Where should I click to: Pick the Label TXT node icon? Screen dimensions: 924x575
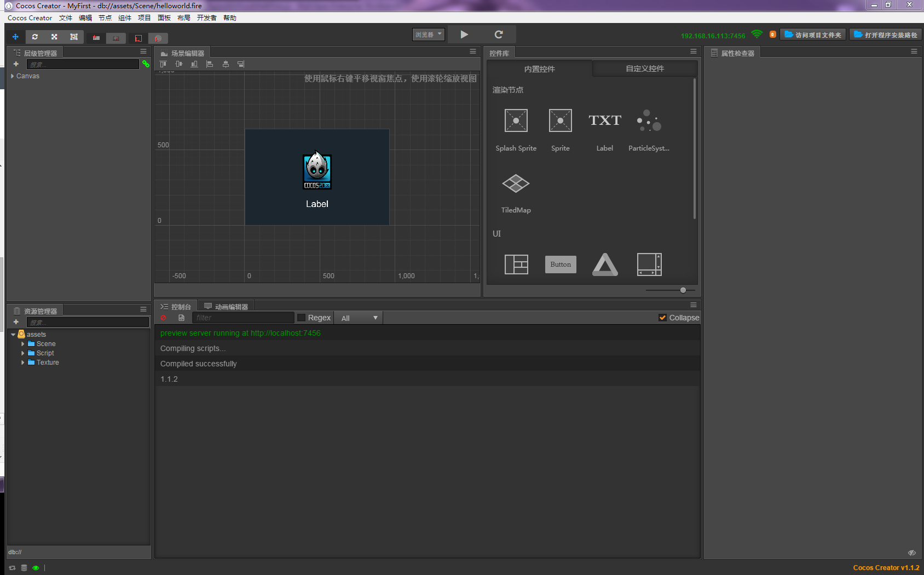click(x=605, y=120)
